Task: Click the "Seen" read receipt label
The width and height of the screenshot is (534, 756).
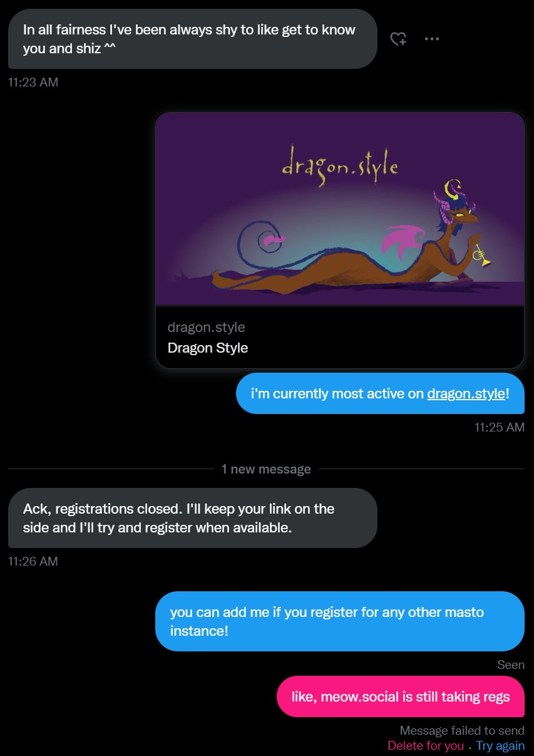Action: click(x=511, y=665)
